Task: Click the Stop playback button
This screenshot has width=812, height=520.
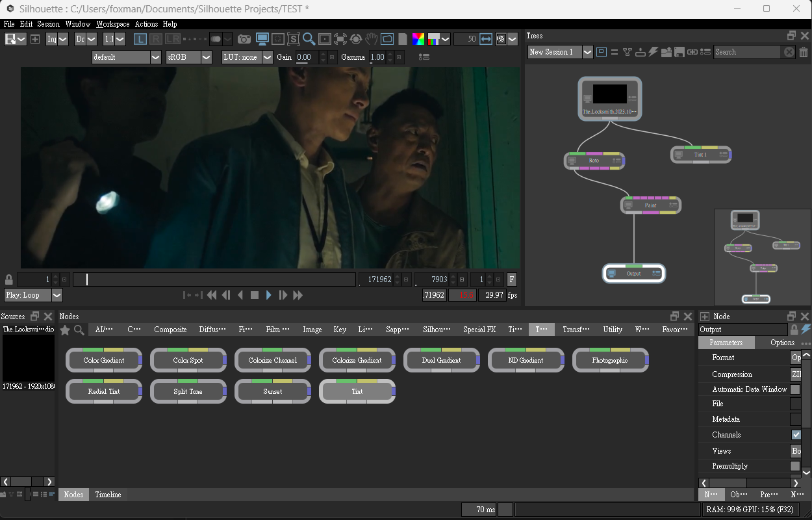Action: [255, 295]
